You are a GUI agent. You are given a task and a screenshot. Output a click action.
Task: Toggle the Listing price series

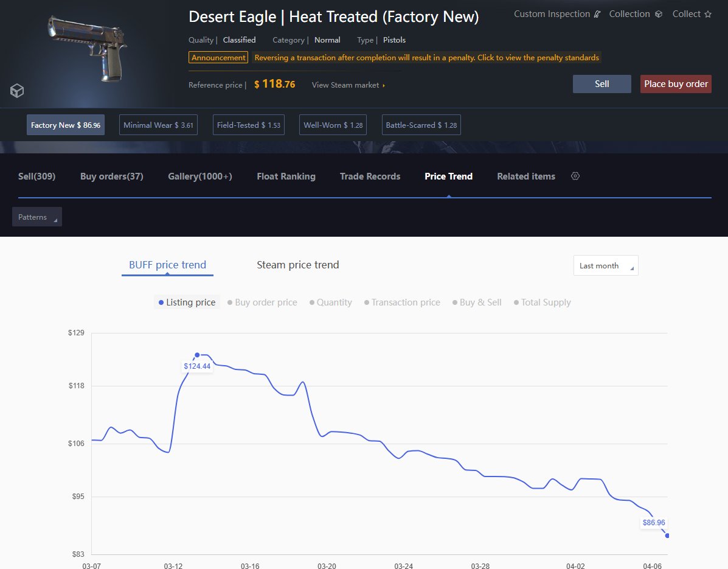(187, 302)
